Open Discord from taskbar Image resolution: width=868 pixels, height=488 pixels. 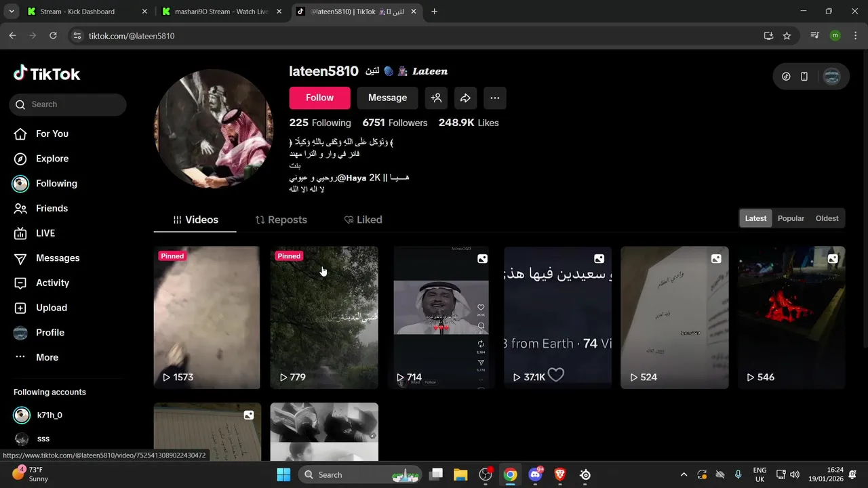click(x=536, y=474)
